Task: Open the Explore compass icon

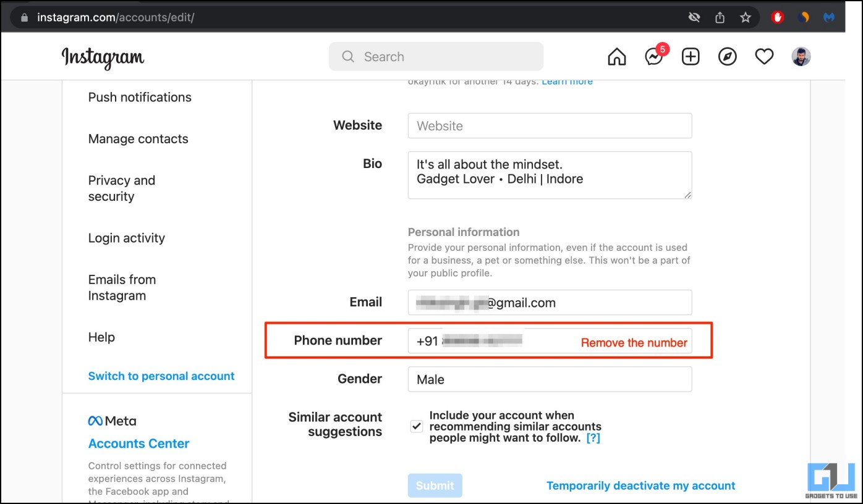Action: pyautogui.click(x=728, y=57)
